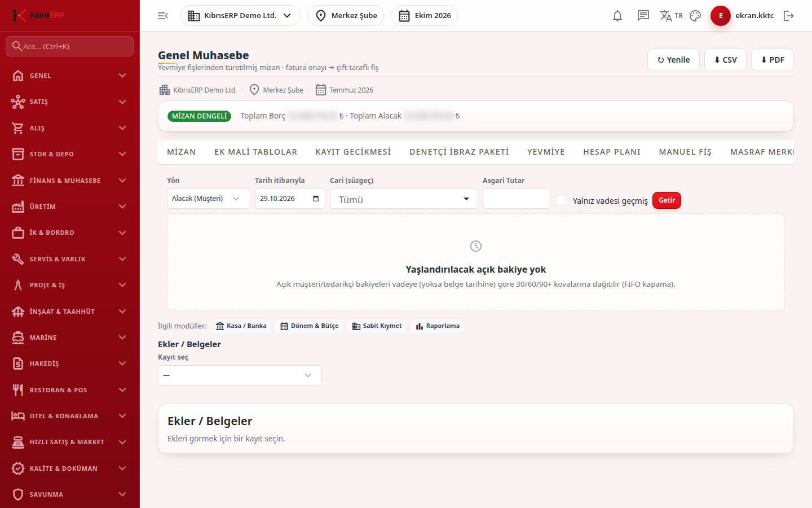Select the Yevmiye tab
The height and width of the screenshot is (508, 812).
click(x=546, y=152)
